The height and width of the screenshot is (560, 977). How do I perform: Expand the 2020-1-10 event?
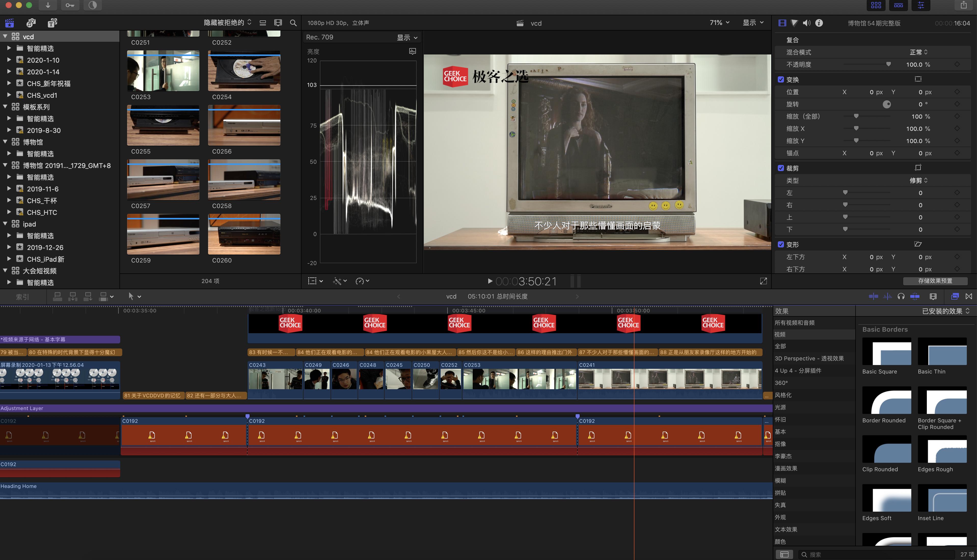[9, 60]
